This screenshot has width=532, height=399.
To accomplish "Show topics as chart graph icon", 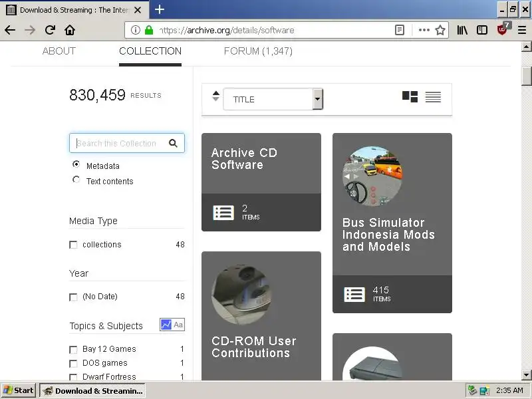I will 166,325.
